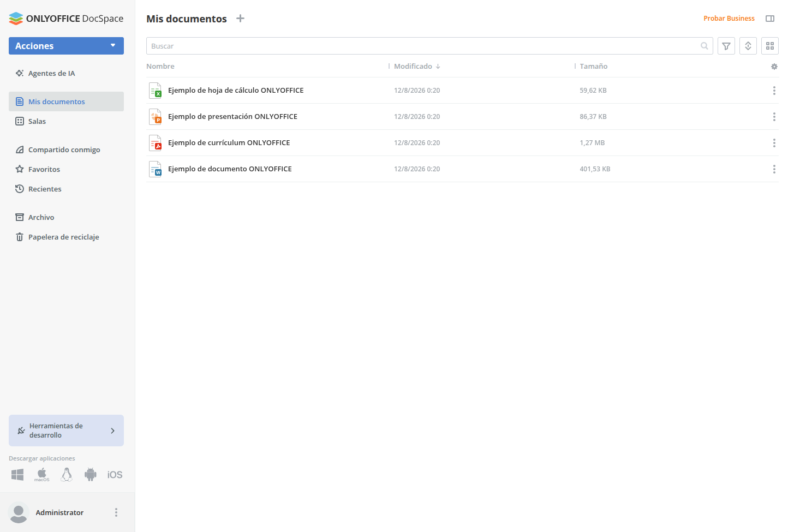Switch to thumbnail grid view

[x=770, y=46]
